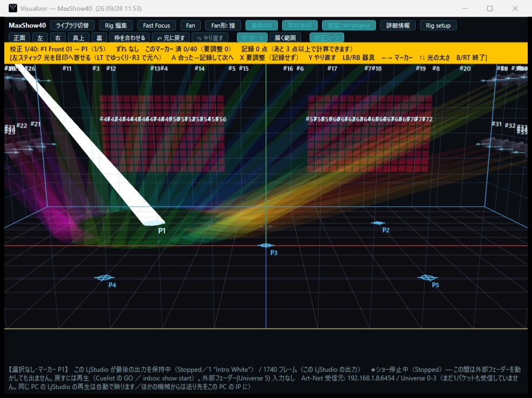Select fixture label #19
Screen dimensions: 532x398
[421, 68]
